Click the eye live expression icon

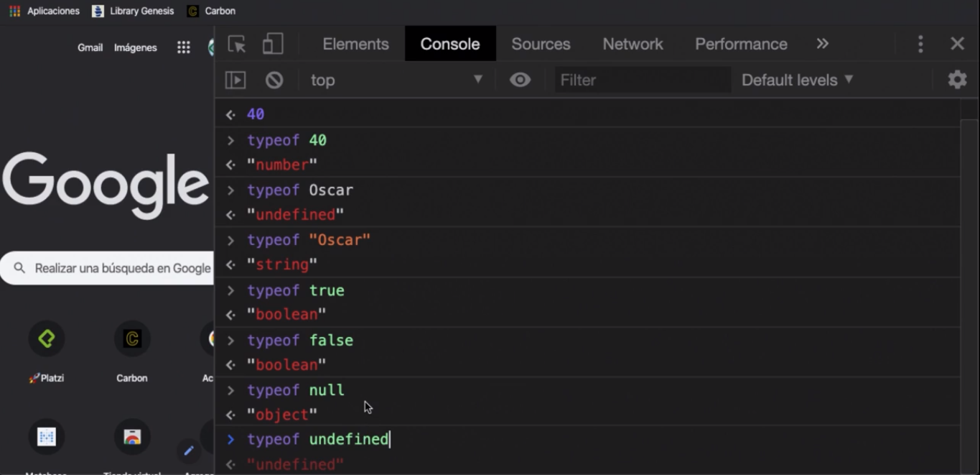click(x=520, y=80)
